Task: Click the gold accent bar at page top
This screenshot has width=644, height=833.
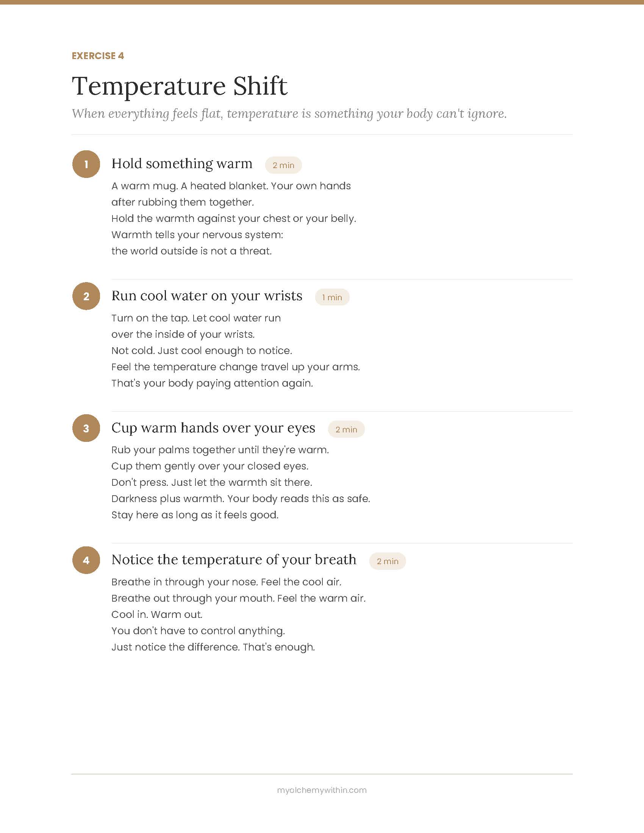Action: point(322,2)
